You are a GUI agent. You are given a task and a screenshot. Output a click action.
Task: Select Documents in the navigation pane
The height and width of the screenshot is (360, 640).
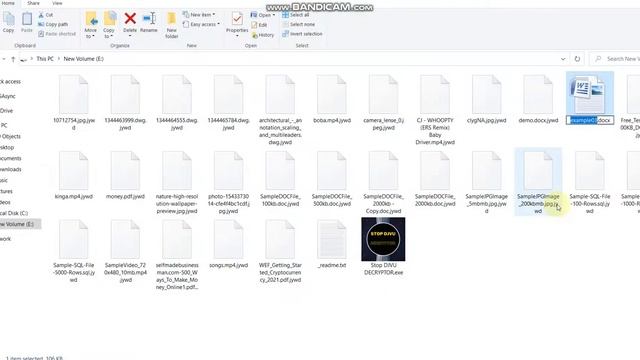11,158
